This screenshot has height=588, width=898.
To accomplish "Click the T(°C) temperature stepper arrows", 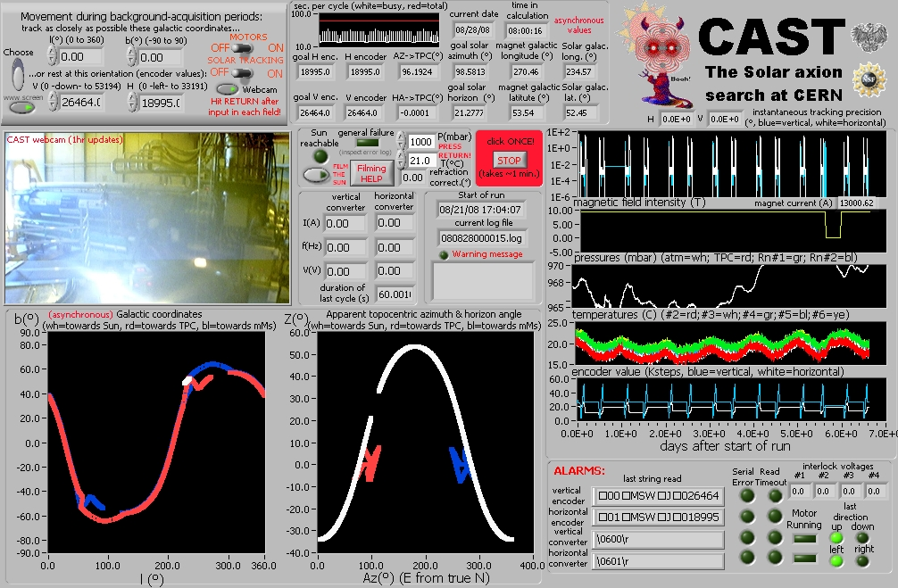I will point(402,161).
